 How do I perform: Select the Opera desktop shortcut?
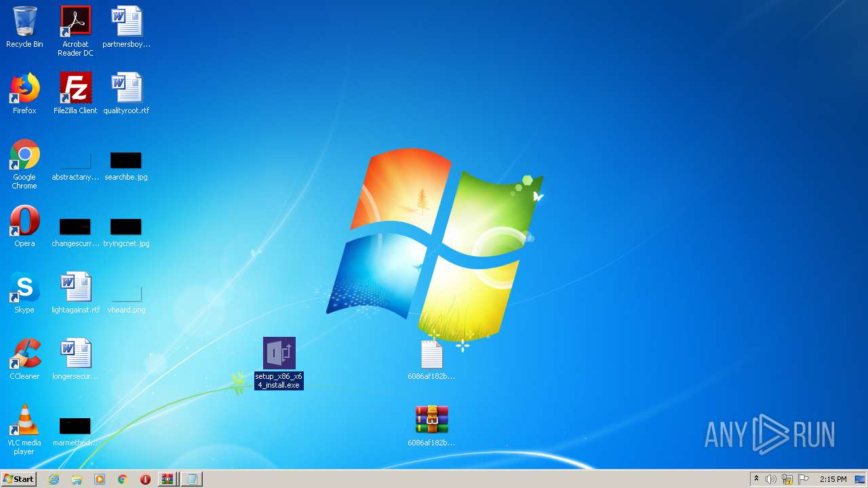click(24, 226)
